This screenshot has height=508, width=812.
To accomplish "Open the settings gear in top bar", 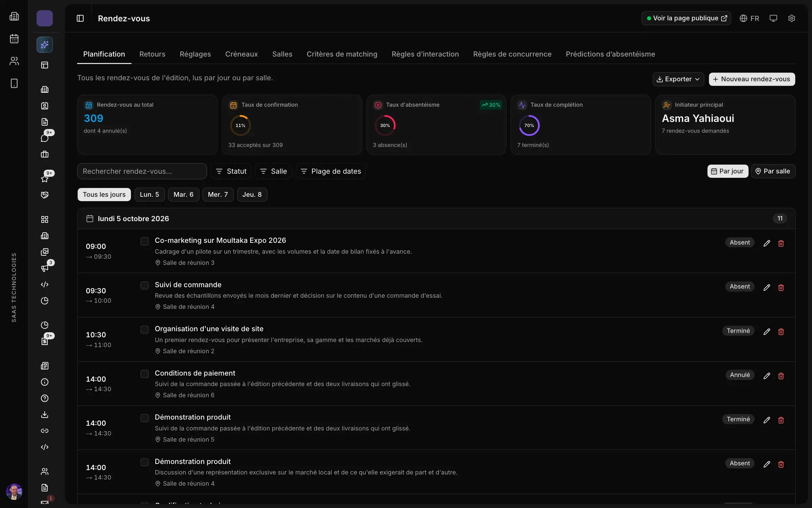I will [791, 18].
